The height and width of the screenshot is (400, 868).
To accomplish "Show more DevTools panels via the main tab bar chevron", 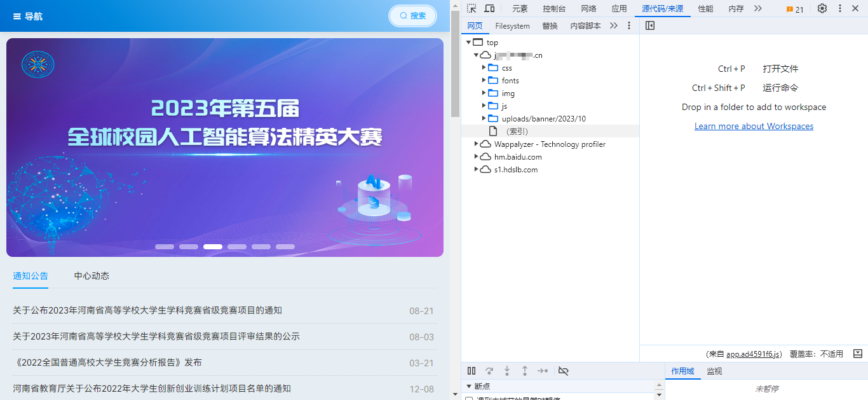I will coord(757,8).
